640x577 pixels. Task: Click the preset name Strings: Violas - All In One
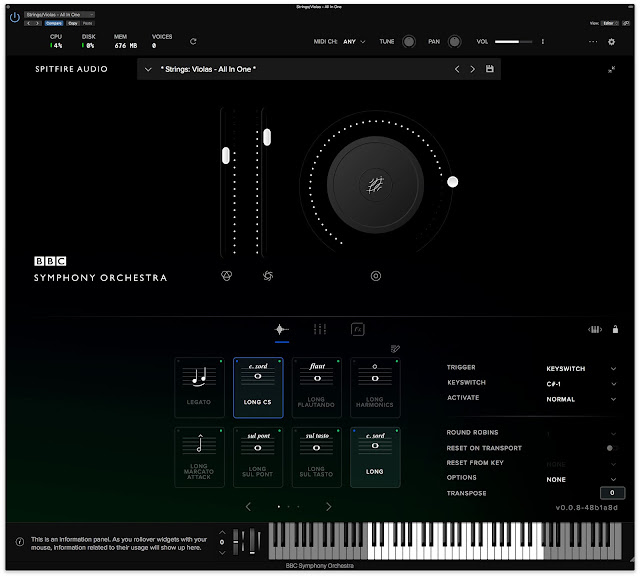pos(208,69)
